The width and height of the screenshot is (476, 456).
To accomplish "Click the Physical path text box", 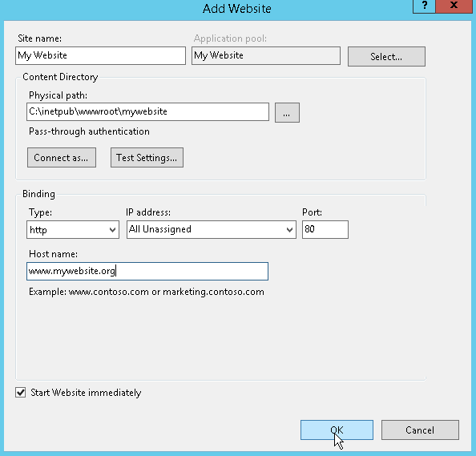I will coord(147,111).
